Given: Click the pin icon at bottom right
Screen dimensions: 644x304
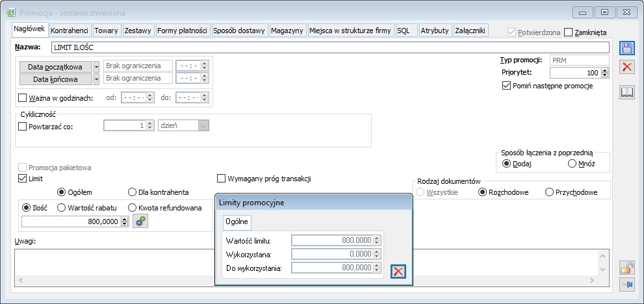Looking at the screenshot, I should 626,285.
